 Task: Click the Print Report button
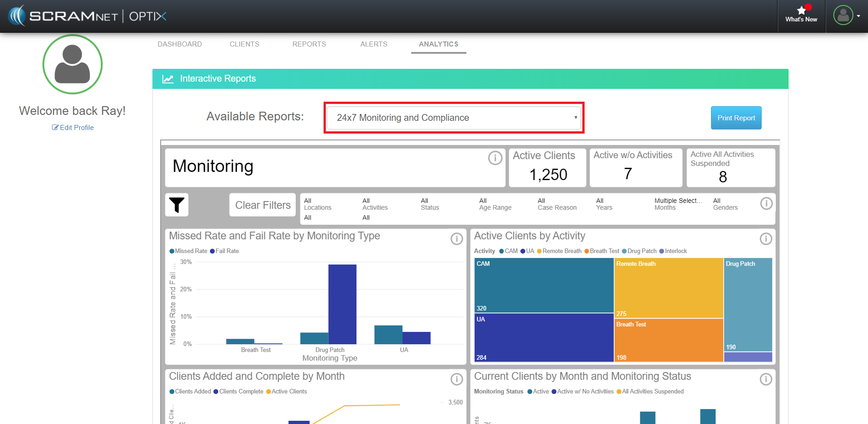coord(736,118)
